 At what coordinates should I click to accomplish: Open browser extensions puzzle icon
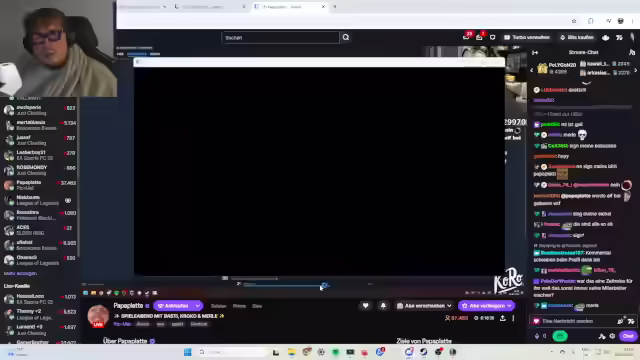[591, 21]
